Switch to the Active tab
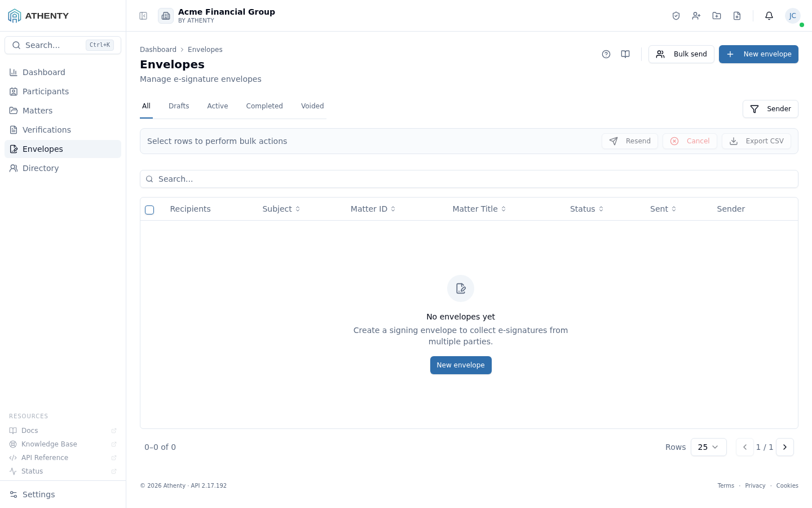The height and width of the screenshot is (508, 812). click(x=218, y=106)
